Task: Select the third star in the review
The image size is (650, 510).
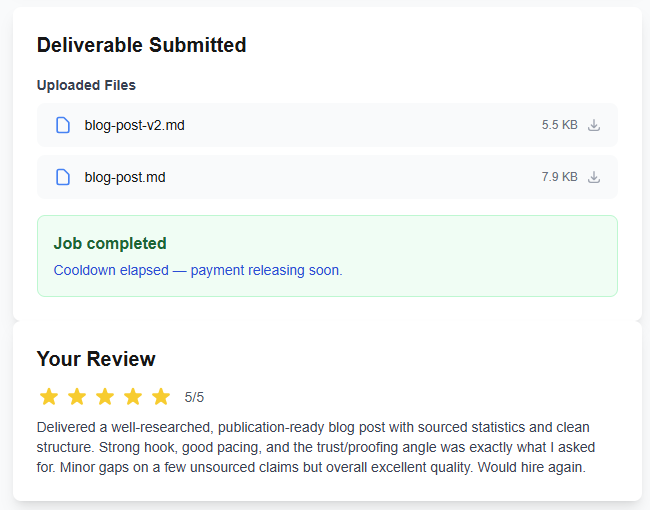Action: click(x=105, y=396)
